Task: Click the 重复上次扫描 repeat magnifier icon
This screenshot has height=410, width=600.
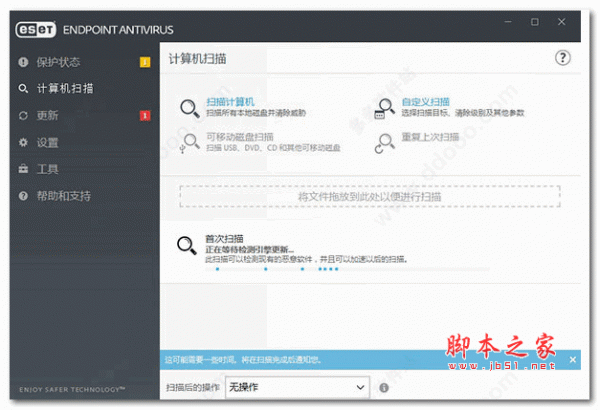Action: pyautogui.click(x=384, y=144)
